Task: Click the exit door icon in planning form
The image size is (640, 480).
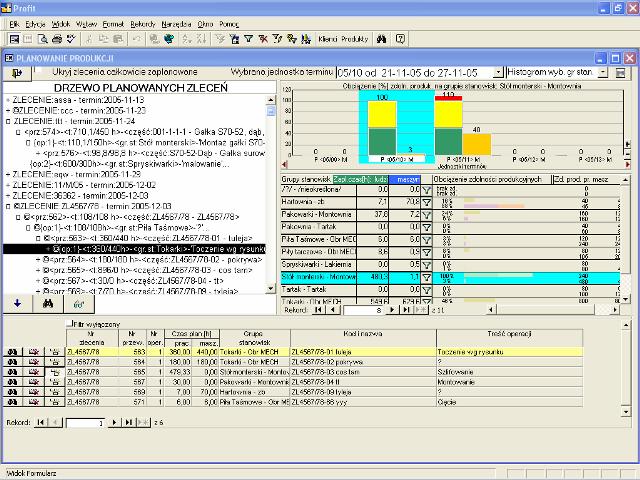Action: [x=17, y=73]
